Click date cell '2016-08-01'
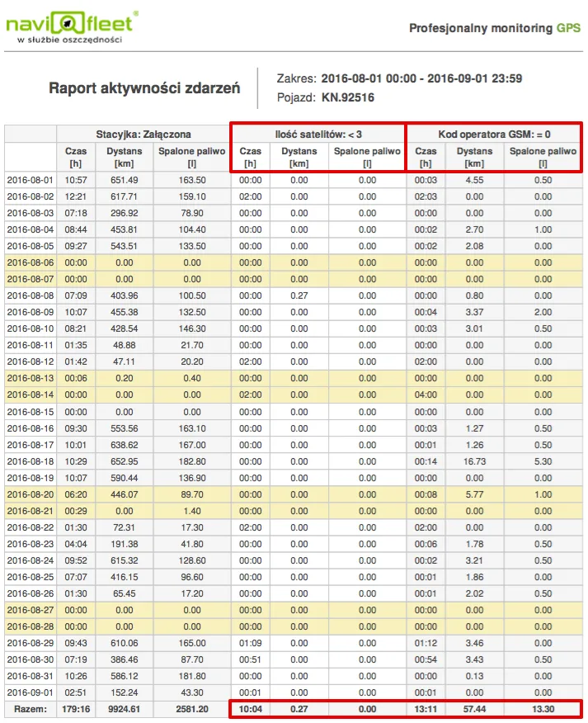Image resolution: width=588 pixels, height=723 pixels. 30,180
